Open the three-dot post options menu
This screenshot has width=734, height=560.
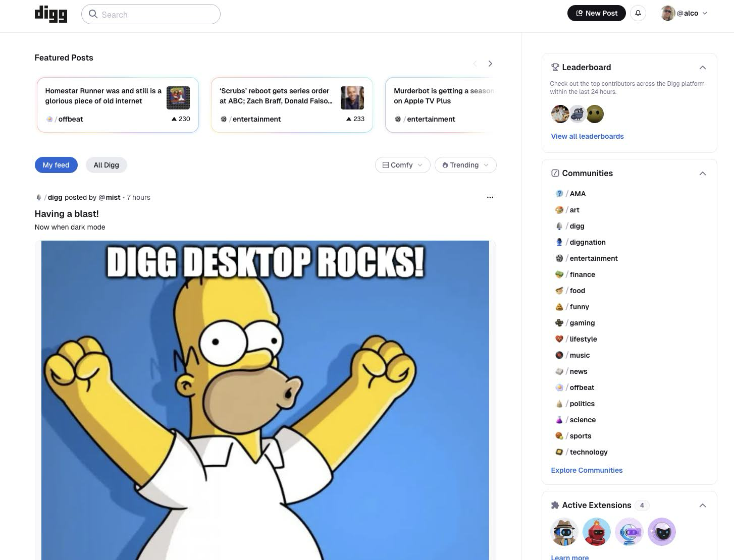(490, 197)
